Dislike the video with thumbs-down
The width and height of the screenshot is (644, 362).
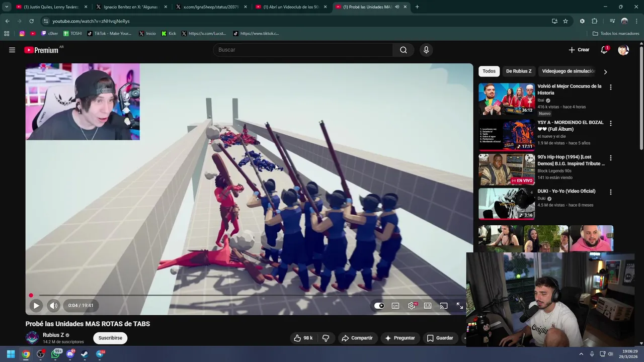tap(326, 338)
